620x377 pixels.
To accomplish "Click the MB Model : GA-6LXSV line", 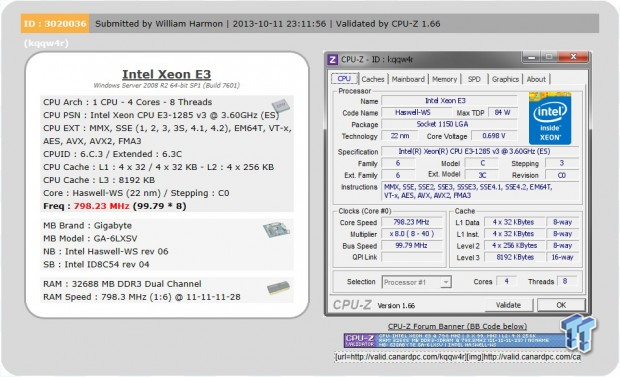I will coord(90,239).
